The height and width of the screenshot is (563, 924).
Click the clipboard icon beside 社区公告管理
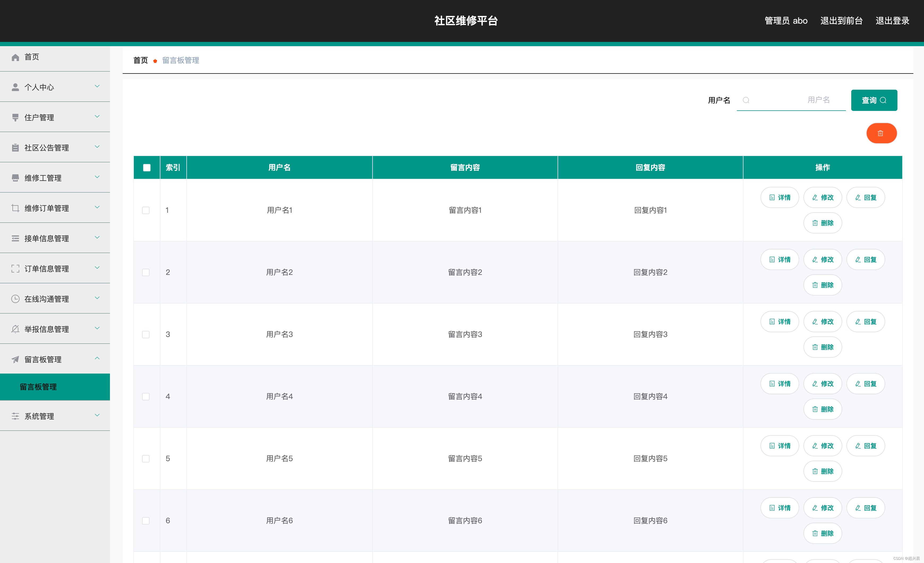[x=15, y=148]
